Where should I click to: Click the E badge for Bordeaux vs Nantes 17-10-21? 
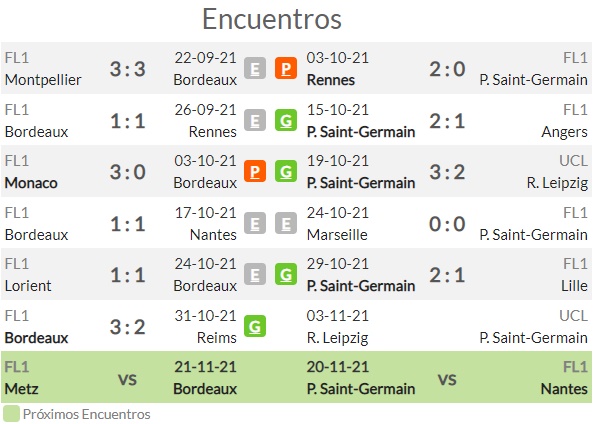pos(255,224)
